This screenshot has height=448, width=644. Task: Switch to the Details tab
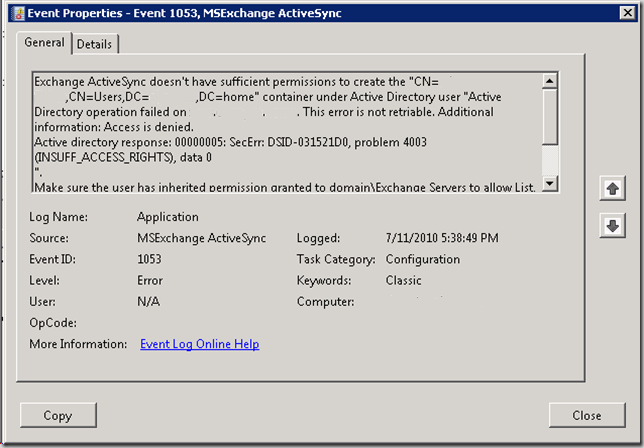coord(94,44)
